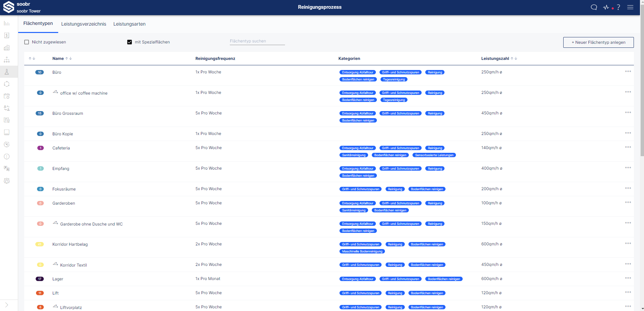This screenshot has height=311, width=644.
Task: Select the flask cleaning process sidebar icon
Action: pyautogui.click(x=6, y=72)
